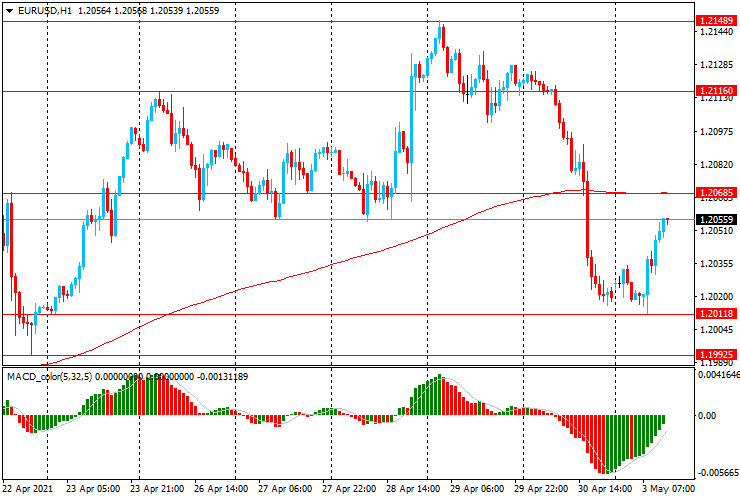Click the 26 Apr 14:00 time label
Image resolution: width=740 pixels, height=500 pixels.
pos(221,488)
